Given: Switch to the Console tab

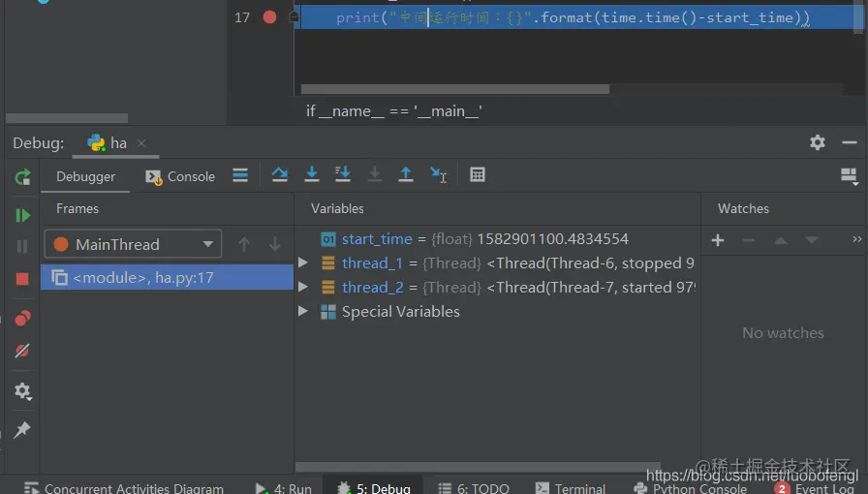Looking at the screenshot, I should coord(180,176).
